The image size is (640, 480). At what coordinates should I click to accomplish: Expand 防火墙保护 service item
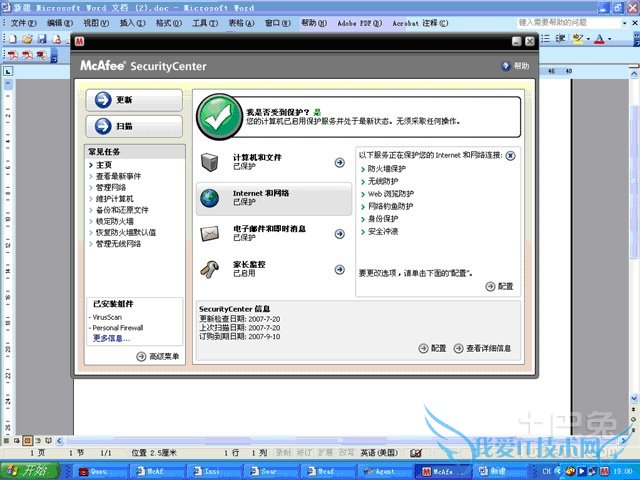click(383, 169)
